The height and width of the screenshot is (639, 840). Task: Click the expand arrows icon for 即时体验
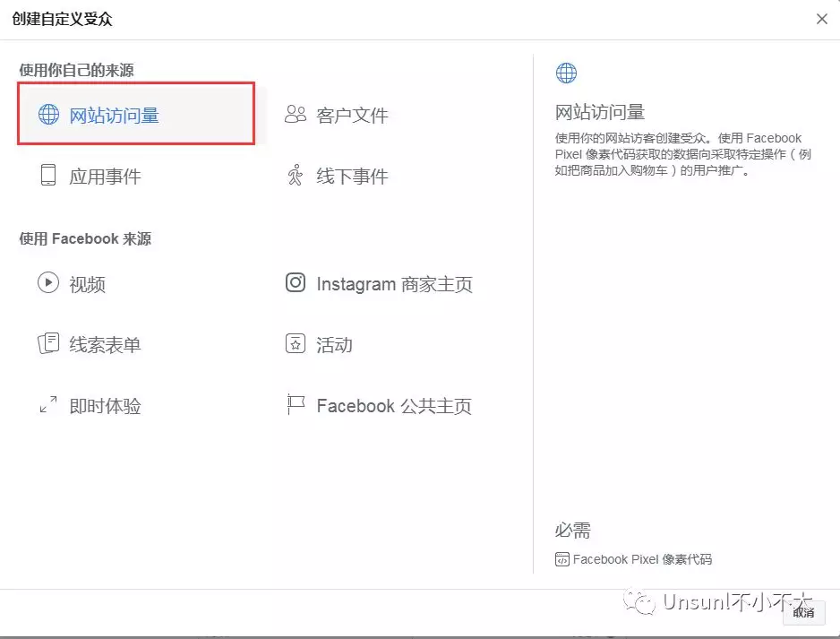pos(48,404)
